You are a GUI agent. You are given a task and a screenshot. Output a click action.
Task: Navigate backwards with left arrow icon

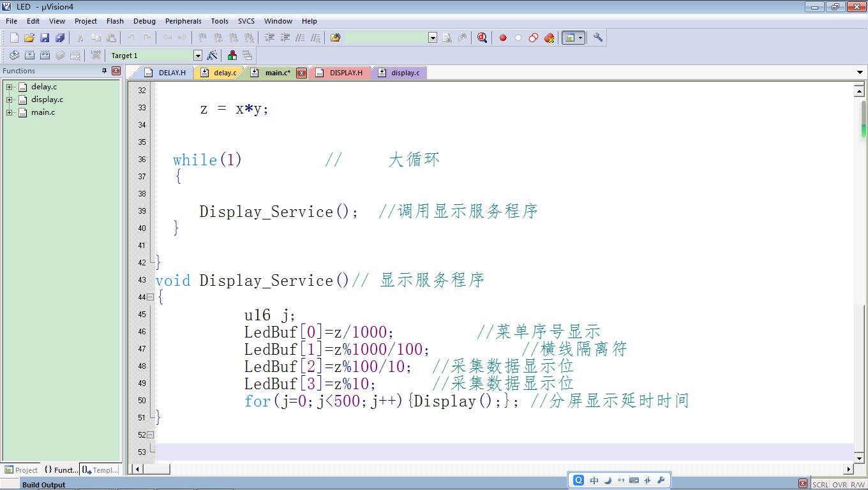click(x=167, y=38)
